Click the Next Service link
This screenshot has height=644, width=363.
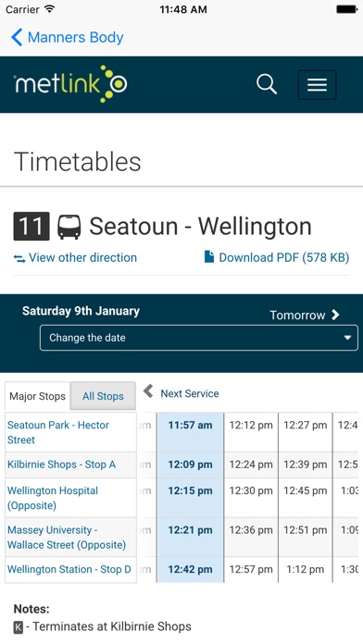(190, 393)
